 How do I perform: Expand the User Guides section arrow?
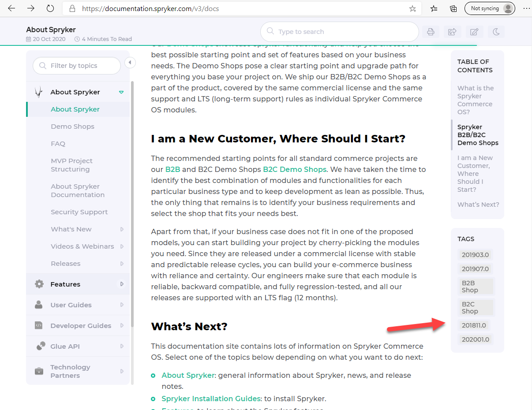(122, 305)
